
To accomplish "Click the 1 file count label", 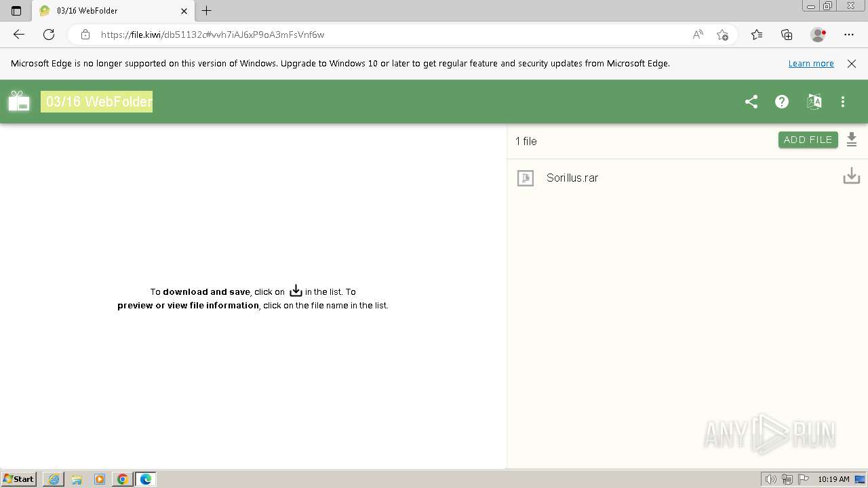I will tap(526, 141).
